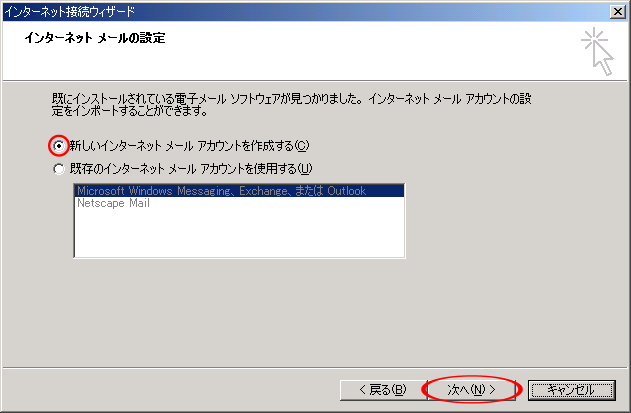
Task: Proceed with the 次へ(N) button
Action: click(472, 388)
